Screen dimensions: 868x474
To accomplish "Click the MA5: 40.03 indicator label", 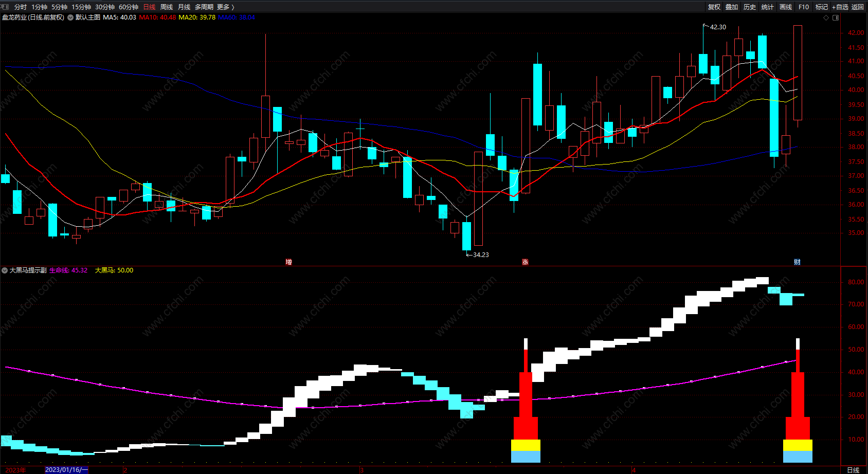I will click(120, 17).
